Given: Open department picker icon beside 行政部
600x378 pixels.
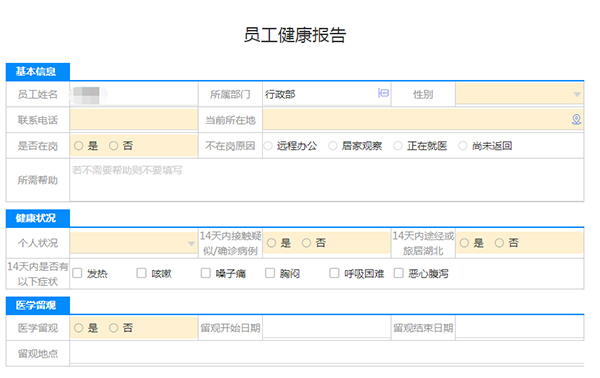Looking at the screenshot, I should tap(383, 93).
